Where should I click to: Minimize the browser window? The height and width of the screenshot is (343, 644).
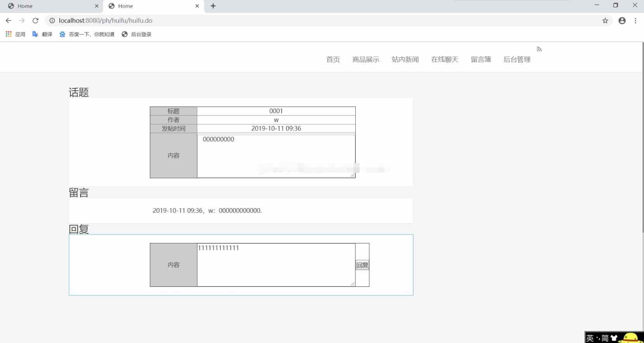pos(597,5)
